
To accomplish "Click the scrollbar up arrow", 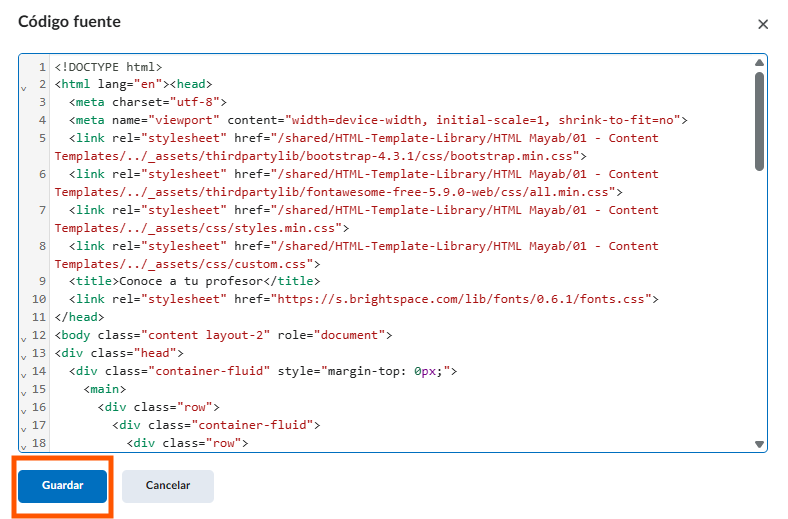I will point(759,63).
